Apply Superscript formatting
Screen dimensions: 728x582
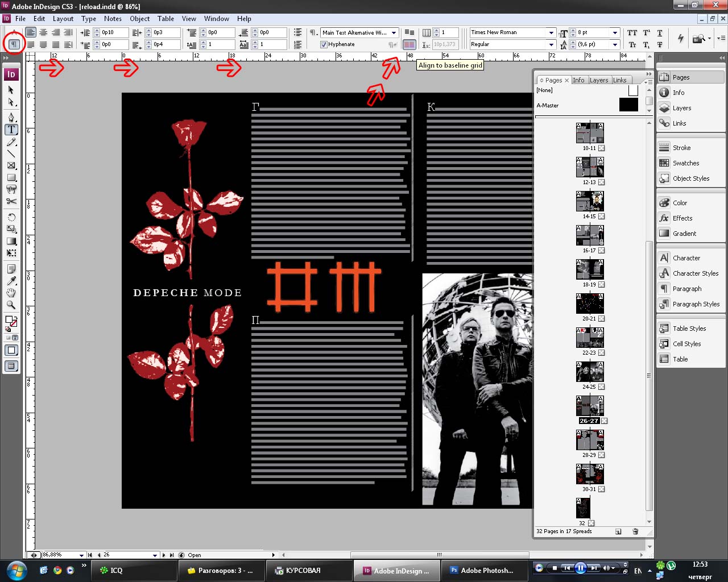coord(646,33)
